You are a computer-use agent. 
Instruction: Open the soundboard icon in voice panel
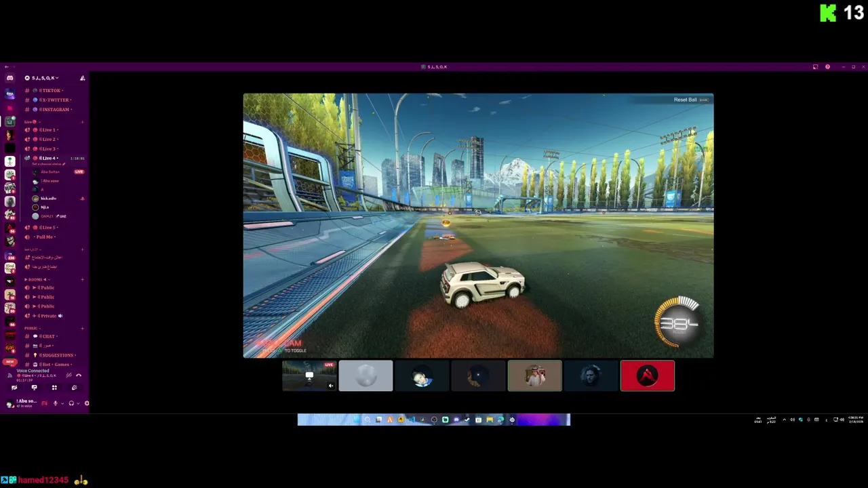pos(74,388)
